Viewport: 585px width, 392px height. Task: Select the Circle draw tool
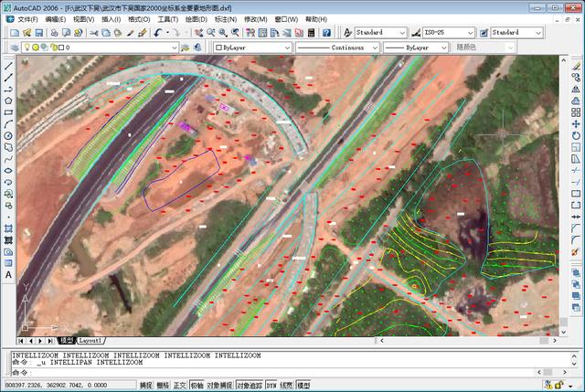pyautogui.click(x=8, y=136)
